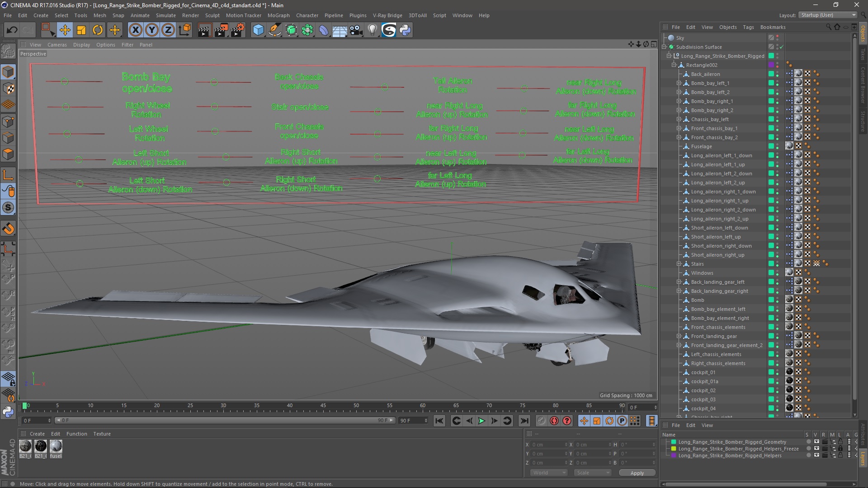868x488 pixels.
Task: Go to end of animation
Action: pos(524,421)
